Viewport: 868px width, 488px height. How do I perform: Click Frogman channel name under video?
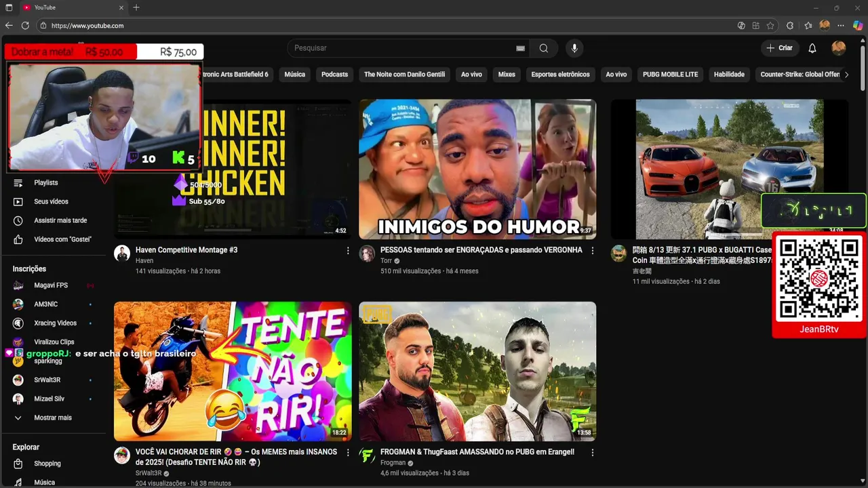pyautogui.click(x=393, y=463)
